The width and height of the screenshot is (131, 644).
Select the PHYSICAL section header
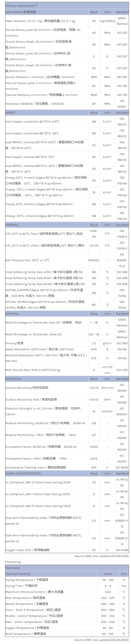tap(12, 313)
